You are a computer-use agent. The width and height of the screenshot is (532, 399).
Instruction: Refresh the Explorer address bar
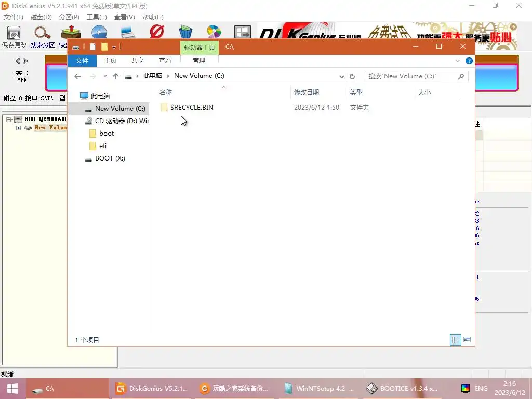pyautogui.click(x=352, y=76)
